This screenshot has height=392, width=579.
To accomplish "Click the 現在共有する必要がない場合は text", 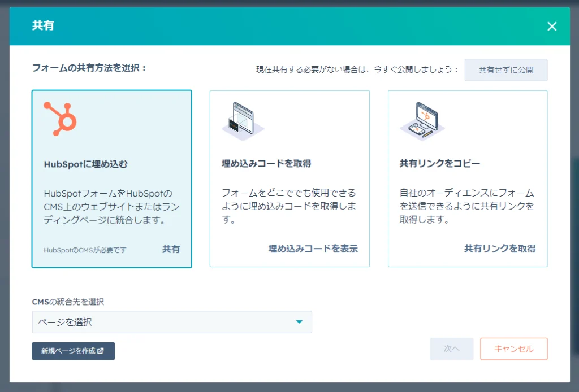I will pos(357,69).
